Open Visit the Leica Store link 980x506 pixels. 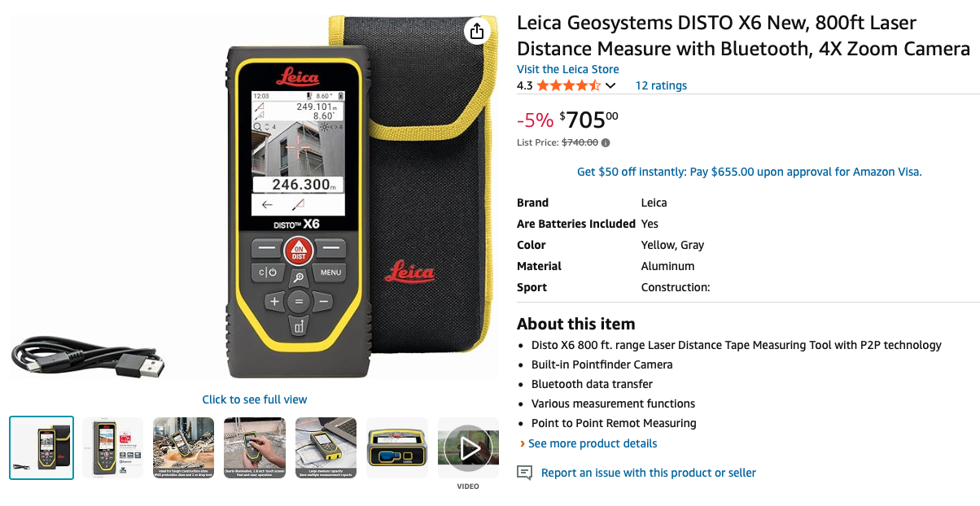click(568, 69)
